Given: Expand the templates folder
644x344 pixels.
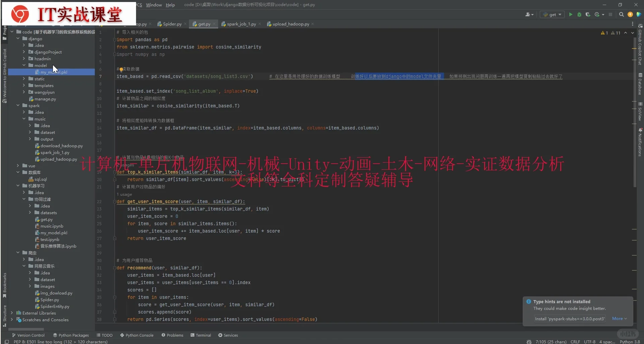Looking at the screenshot, I should click(x=24, y=85).
